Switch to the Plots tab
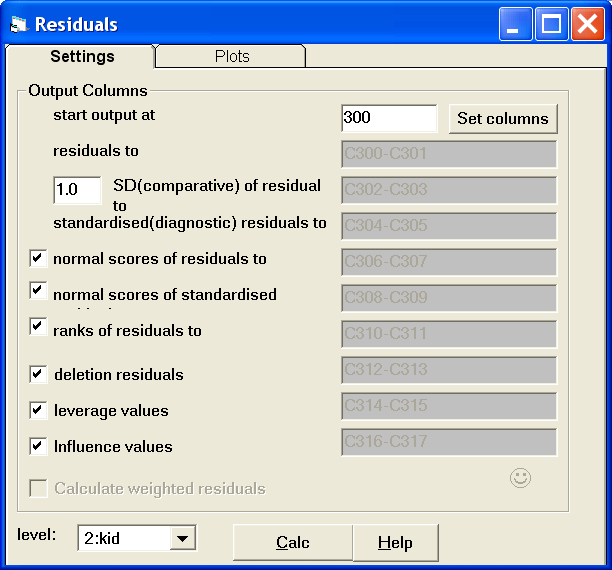The height and width of the screenshot is (570, 612). 230,56
